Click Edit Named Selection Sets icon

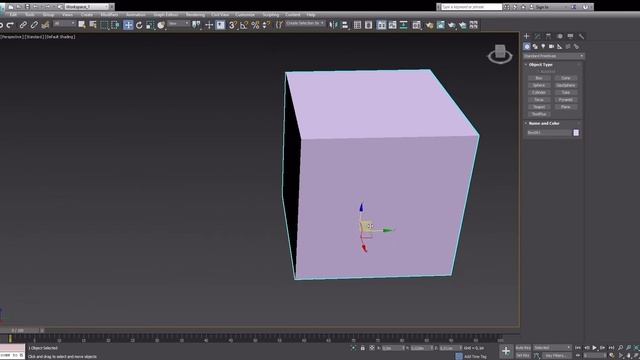pyautogui.click(x=279, y=25)
